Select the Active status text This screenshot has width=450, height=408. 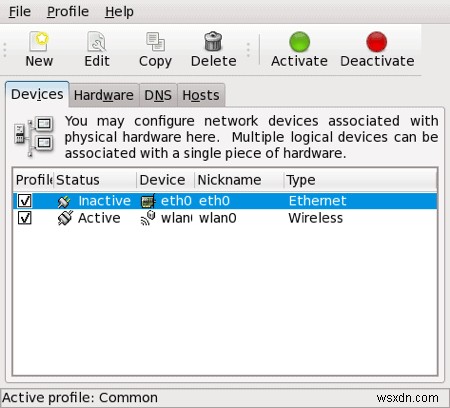(x=99, y=218)
